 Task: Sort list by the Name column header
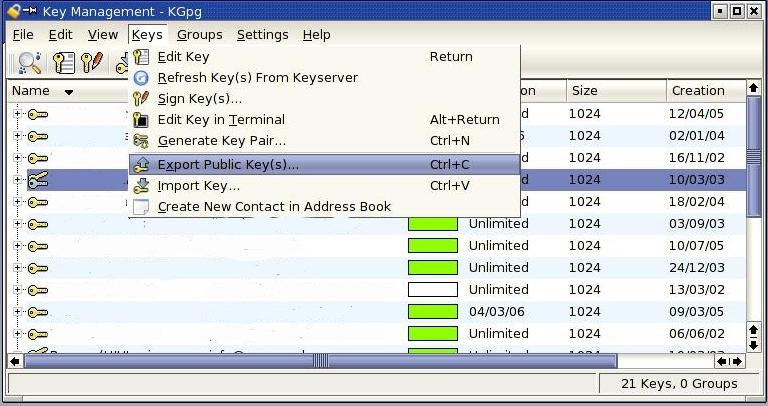[69, 91]
